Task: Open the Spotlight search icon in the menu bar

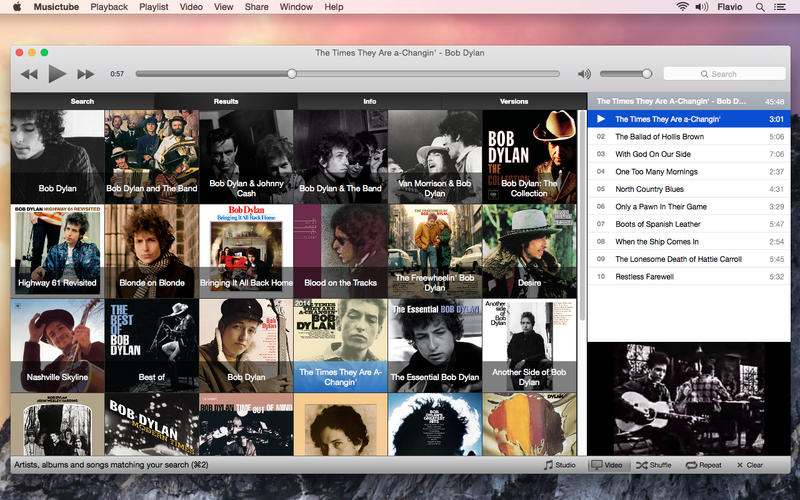Action: [x=760, y=7]
